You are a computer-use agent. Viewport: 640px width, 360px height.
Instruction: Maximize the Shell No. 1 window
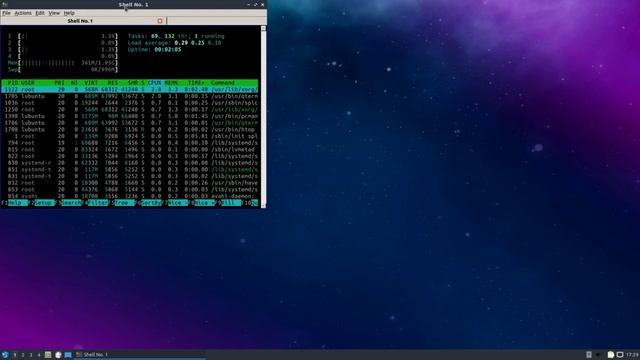click(256, 4)
